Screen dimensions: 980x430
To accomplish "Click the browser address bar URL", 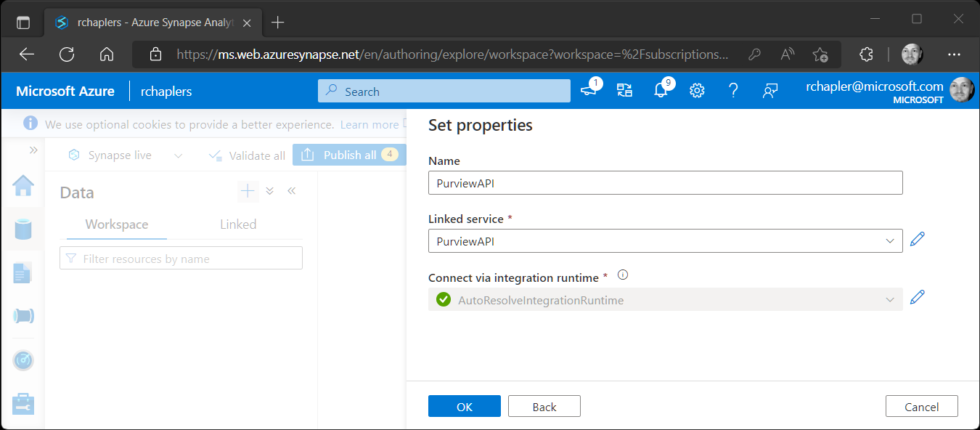I will [x=453, y=54].
